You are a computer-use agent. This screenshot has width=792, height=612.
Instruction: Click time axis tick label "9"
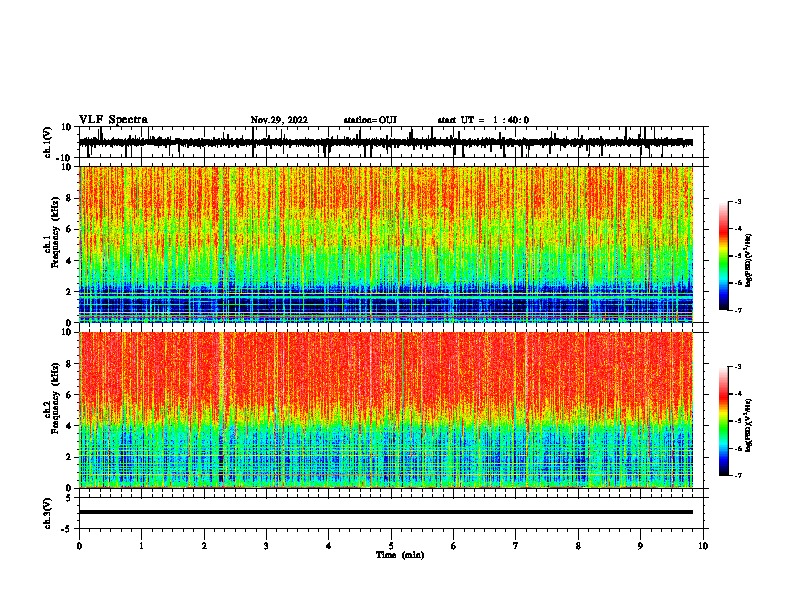click(640, 546)
